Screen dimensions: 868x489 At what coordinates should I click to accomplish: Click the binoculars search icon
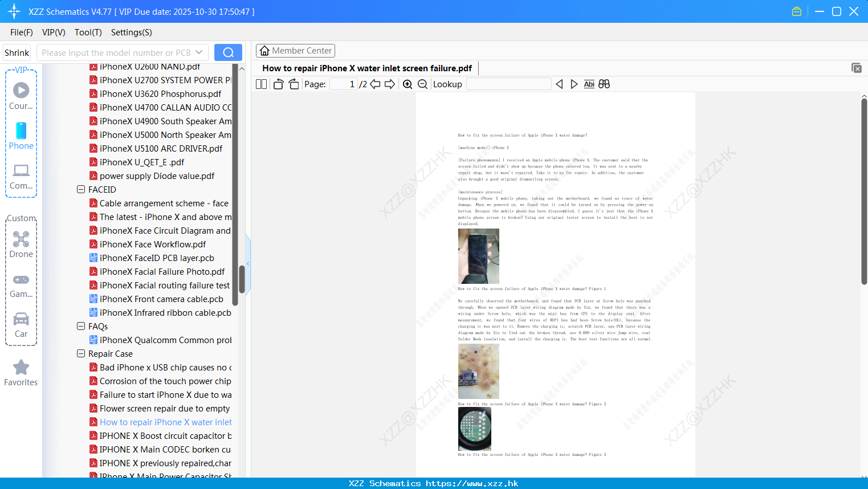point(604,84)
